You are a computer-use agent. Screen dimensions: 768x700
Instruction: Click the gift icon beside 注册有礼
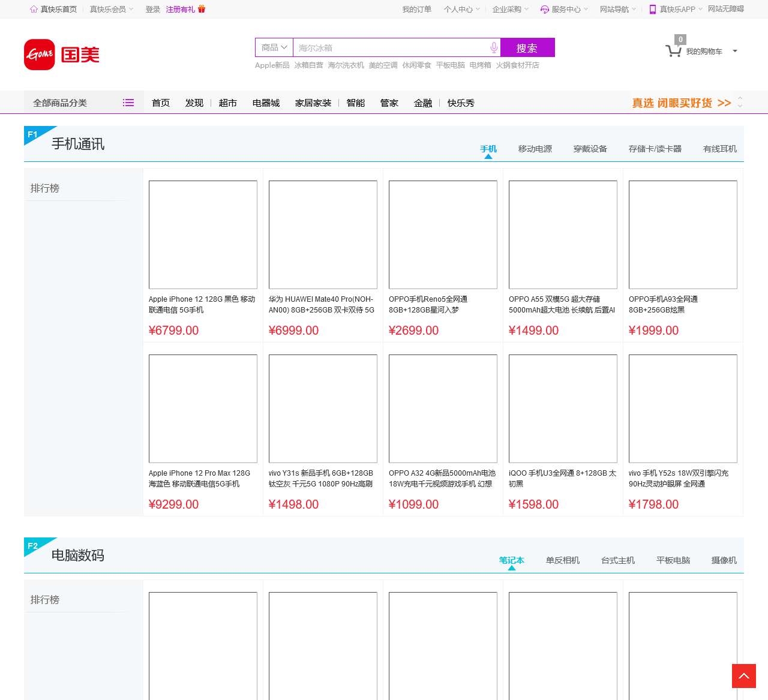pyautogui.click(x=202, y=9)
